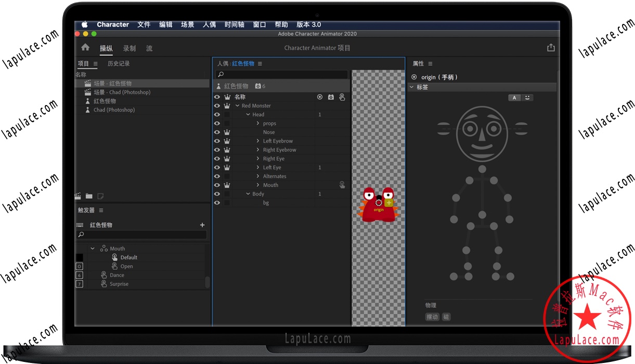The width and height of the screenshot is (635, 364).
Task: Toggle visibility of the Body layer
Action: [217, 194]
